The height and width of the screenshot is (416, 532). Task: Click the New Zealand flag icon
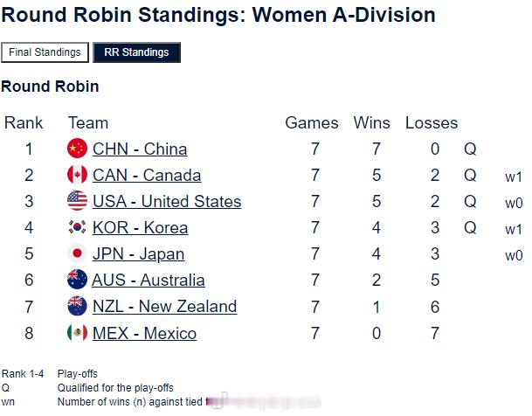78,307
